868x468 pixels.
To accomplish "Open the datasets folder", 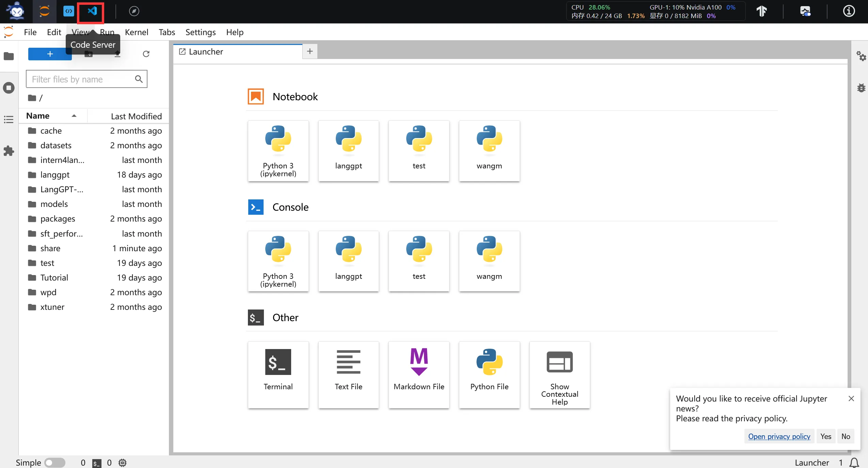I will (56, 146).
